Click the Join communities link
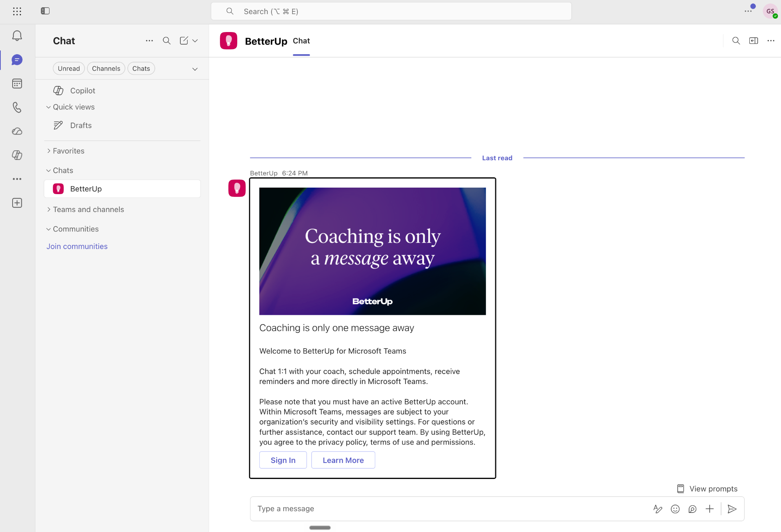The height and width of the screenshot is (532, 781). pos(77,246)
